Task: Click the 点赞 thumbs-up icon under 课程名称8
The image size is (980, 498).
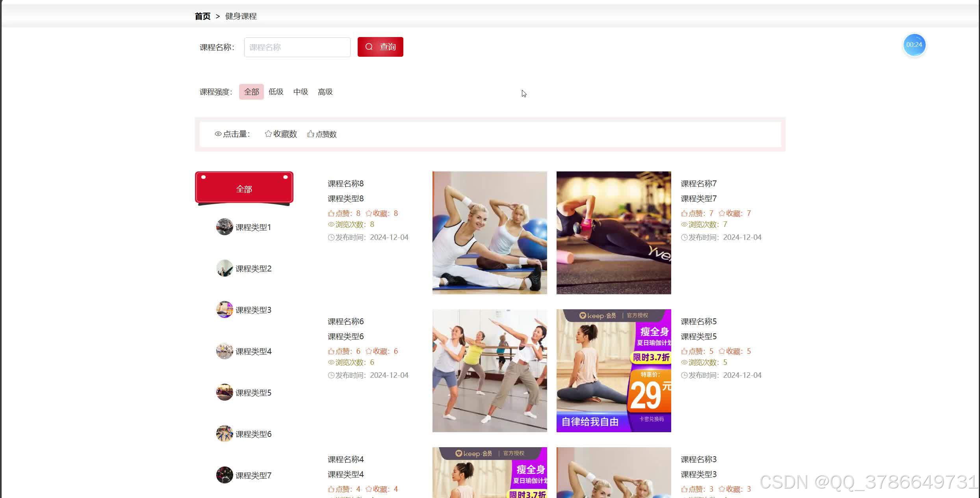Action: pyautogui.click(x=331, y=213)
